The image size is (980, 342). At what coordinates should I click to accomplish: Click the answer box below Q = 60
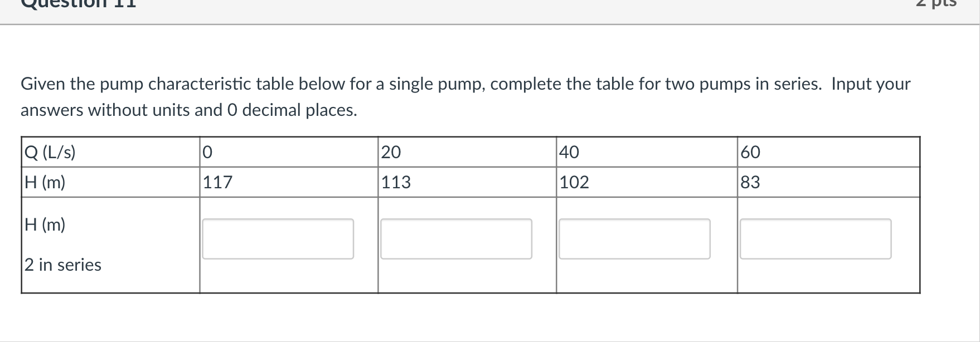[816, 238]
